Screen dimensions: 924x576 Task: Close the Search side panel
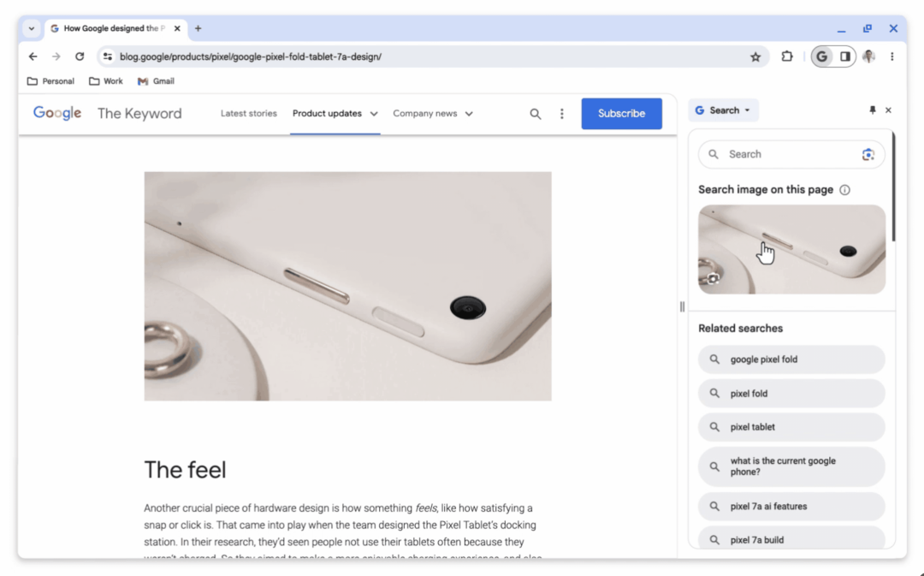(x=888, y=110)
